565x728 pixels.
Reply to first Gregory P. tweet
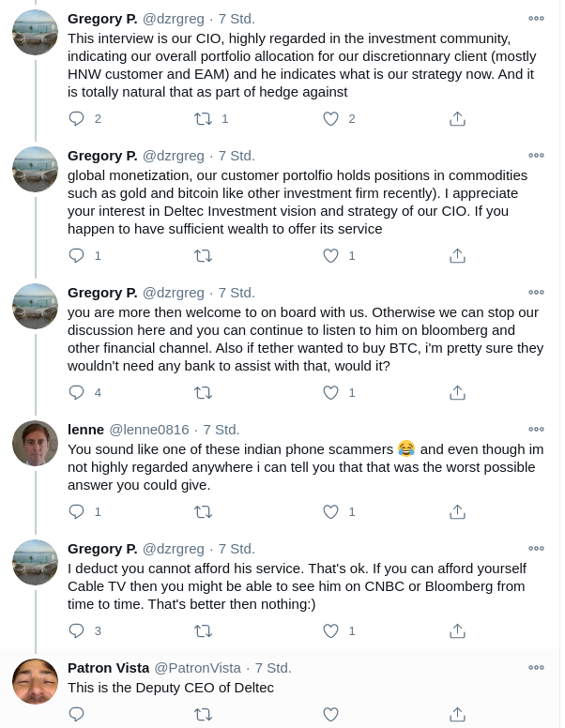click(x=77, y=119)
